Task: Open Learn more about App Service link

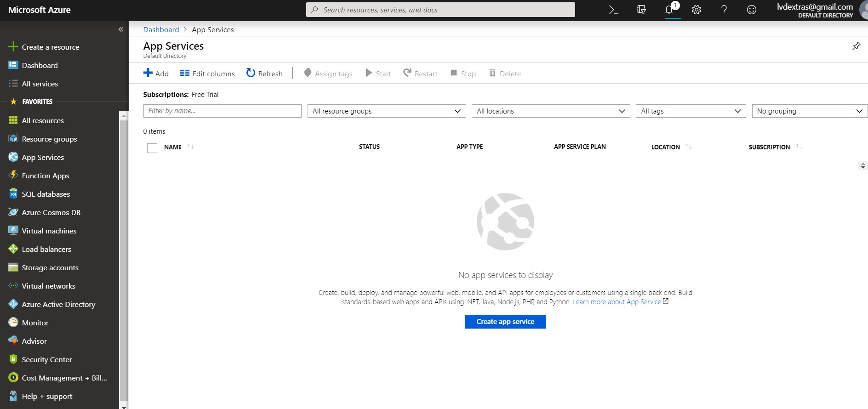Action: point(617,302)
